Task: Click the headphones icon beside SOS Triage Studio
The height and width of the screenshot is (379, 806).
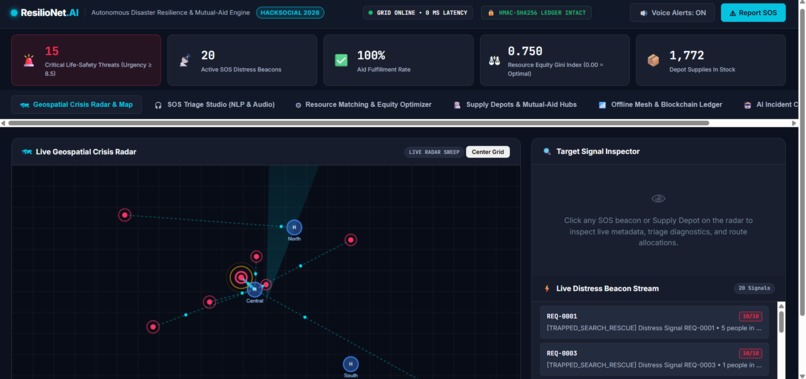Action: [x=158, y=105]
